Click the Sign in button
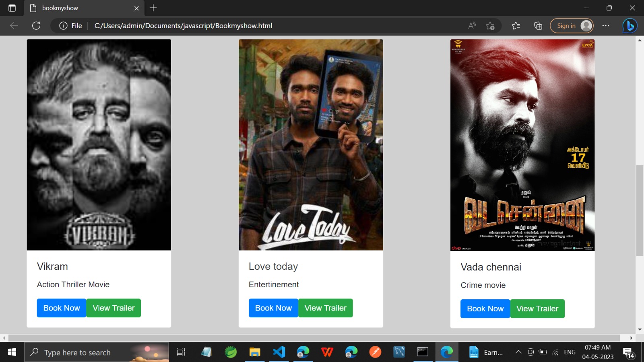Viewport: 644px width, 362px height. [x=572, y=26]
